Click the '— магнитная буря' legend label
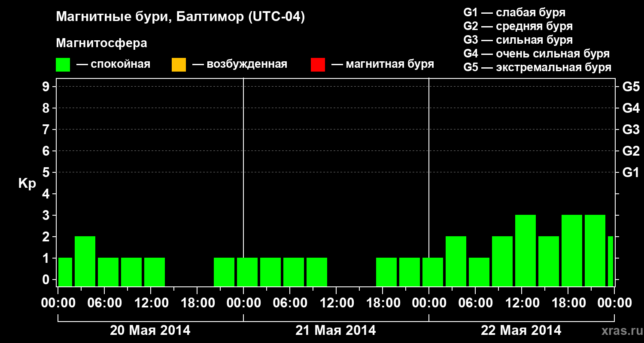 383,64
